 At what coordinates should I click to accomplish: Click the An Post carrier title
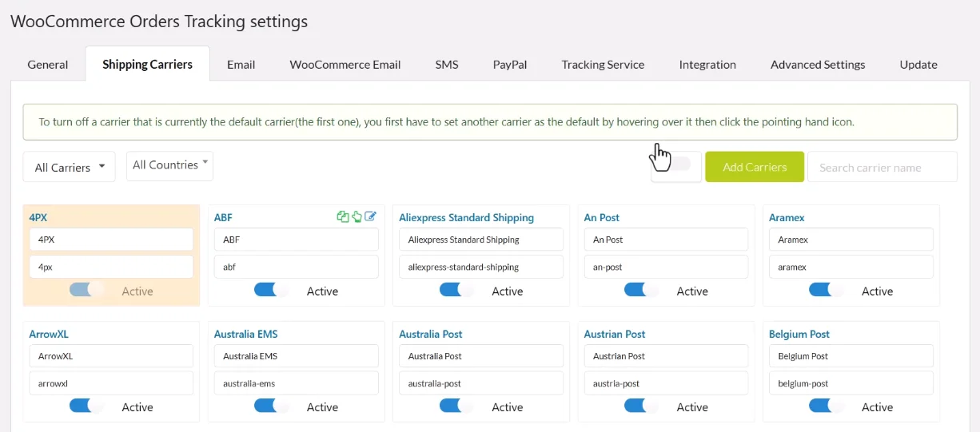coord(602,217)
